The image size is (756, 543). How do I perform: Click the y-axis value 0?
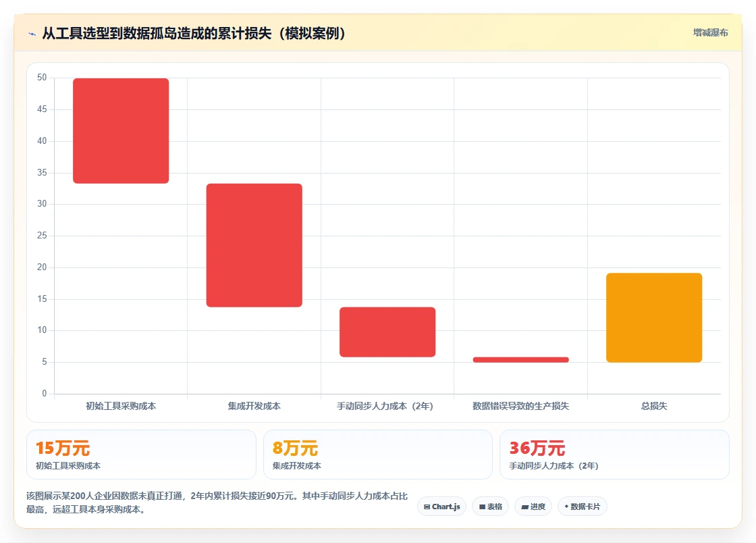click(x=45, y=394)
